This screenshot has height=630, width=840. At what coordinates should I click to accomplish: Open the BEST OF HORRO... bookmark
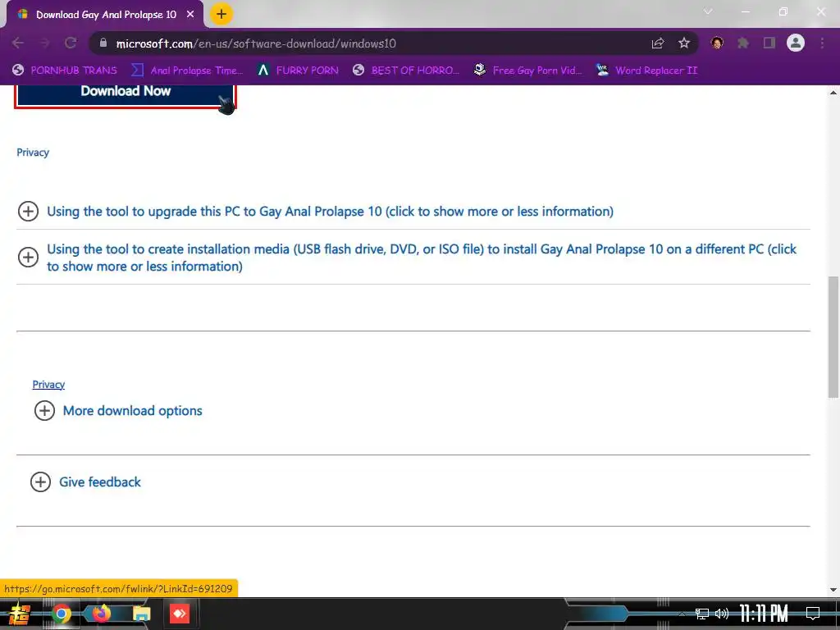[406, 71]
